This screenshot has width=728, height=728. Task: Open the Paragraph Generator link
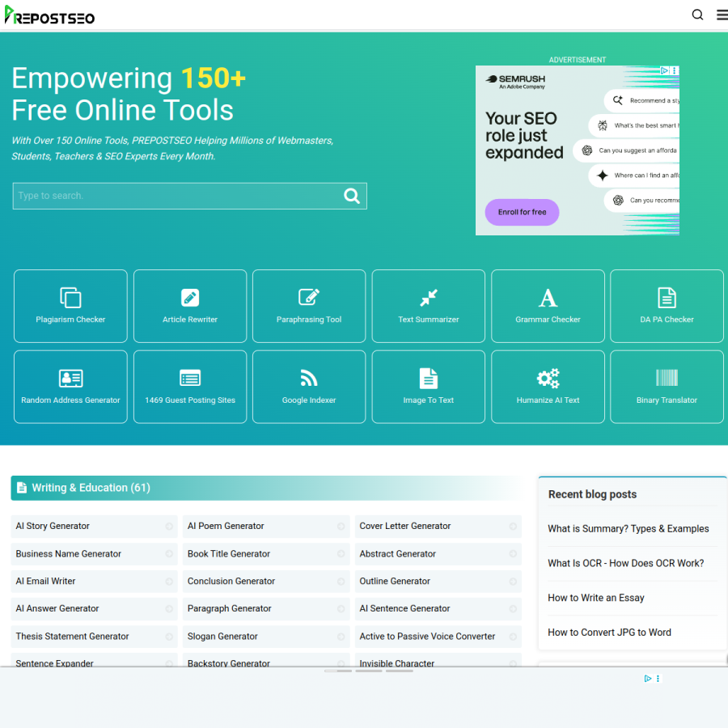click(x=230, y=608)
